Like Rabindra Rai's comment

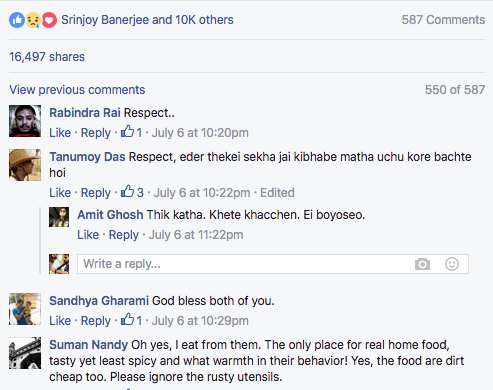point(60,133)
